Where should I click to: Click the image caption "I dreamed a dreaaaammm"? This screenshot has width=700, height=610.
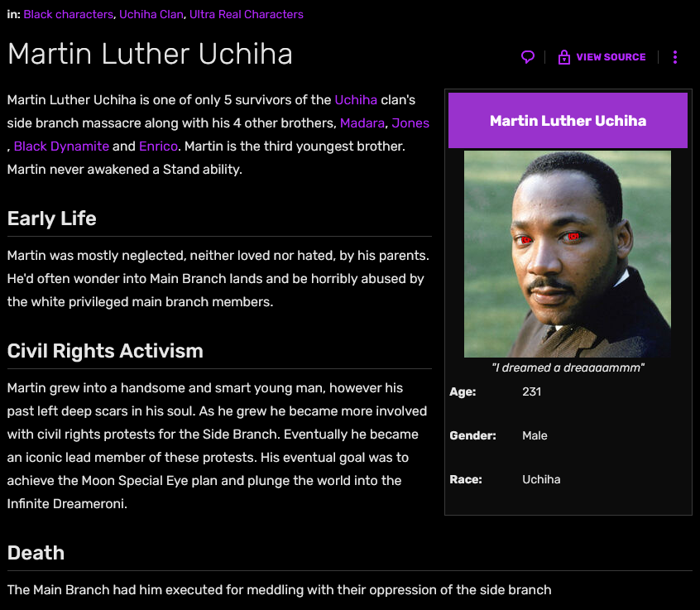coord(568,367)
